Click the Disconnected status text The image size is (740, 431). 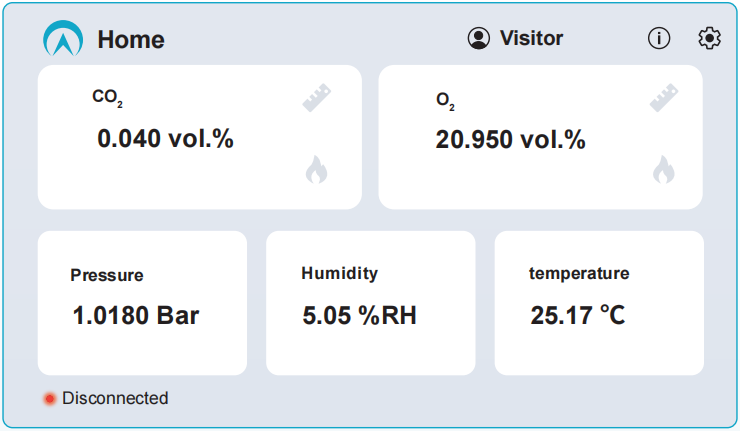tap(115, 398)
